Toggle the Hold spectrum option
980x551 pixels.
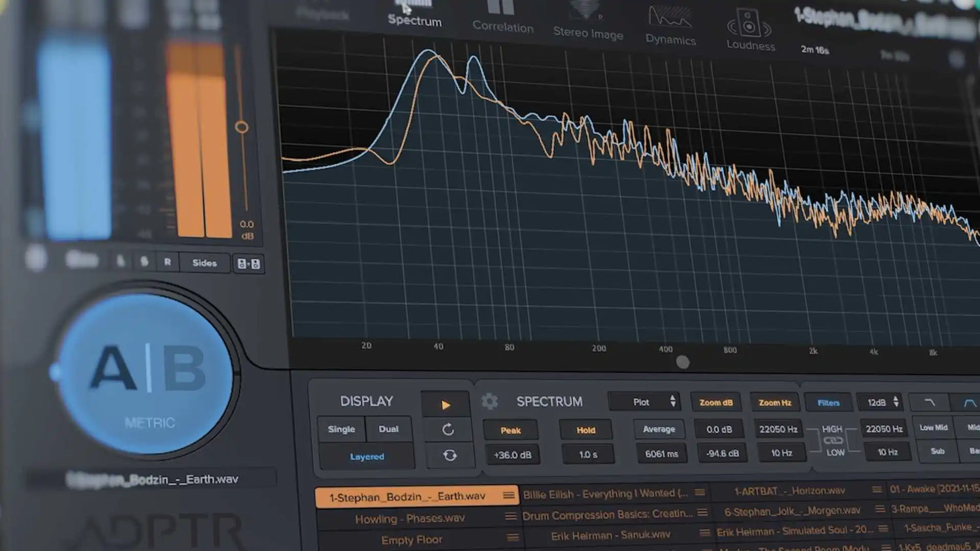[x=586, y=430]
